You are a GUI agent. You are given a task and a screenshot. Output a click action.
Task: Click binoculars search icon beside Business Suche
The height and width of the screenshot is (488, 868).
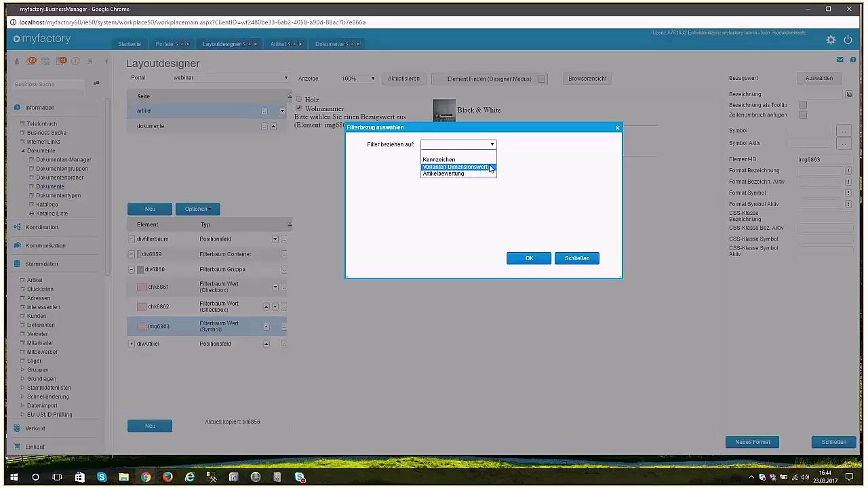tap(96, 83)
